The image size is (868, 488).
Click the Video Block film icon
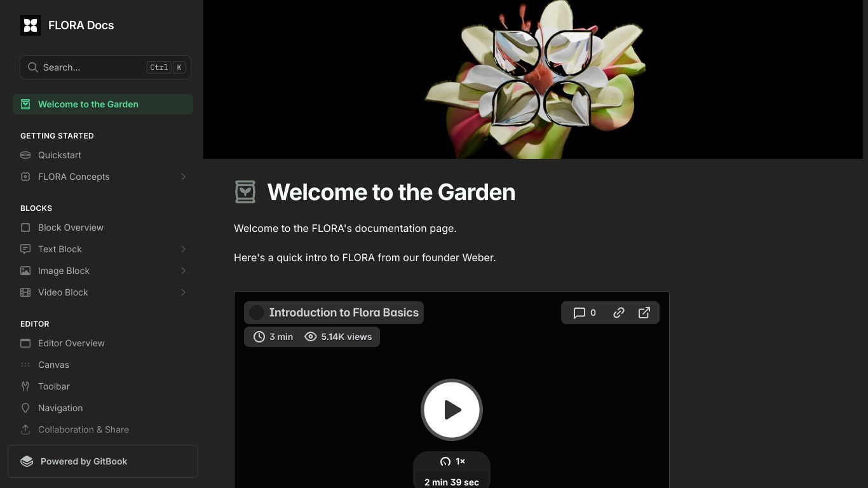25,292
